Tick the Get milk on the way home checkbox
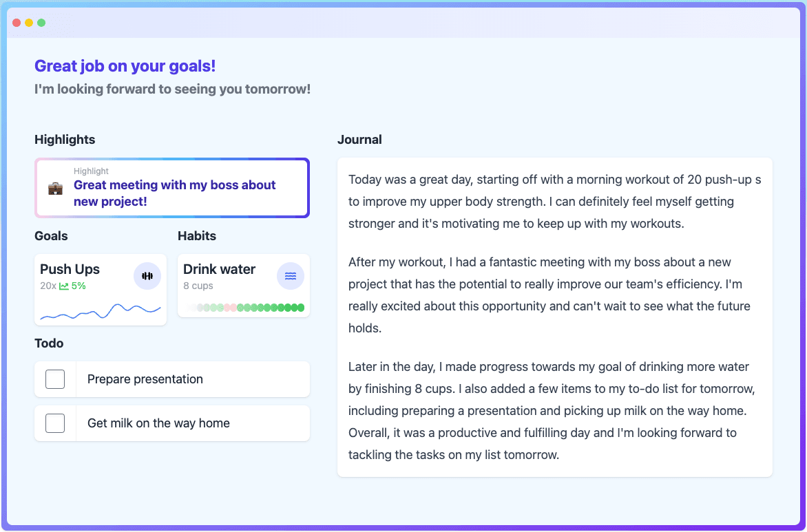807x532 pixels. coord(55,423)
